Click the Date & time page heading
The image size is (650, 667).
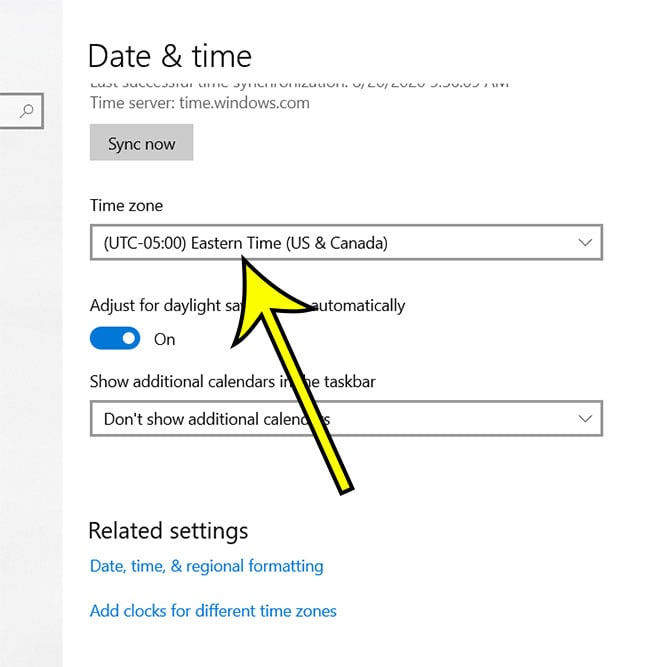(x=170, y=56)
